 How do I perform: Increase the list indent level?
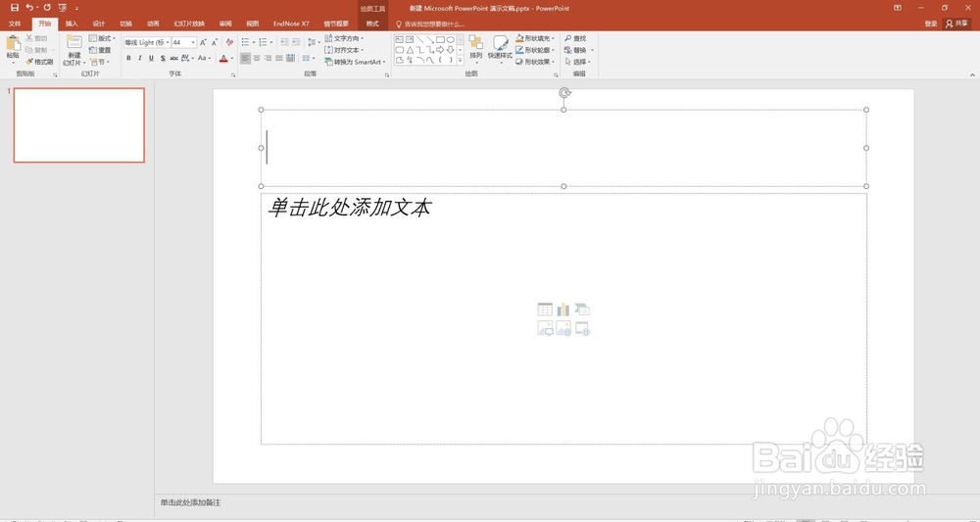296,42
